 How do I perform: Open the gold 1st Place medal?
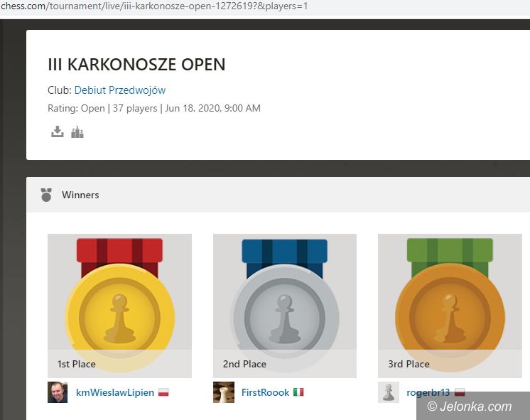click(119, 306)
